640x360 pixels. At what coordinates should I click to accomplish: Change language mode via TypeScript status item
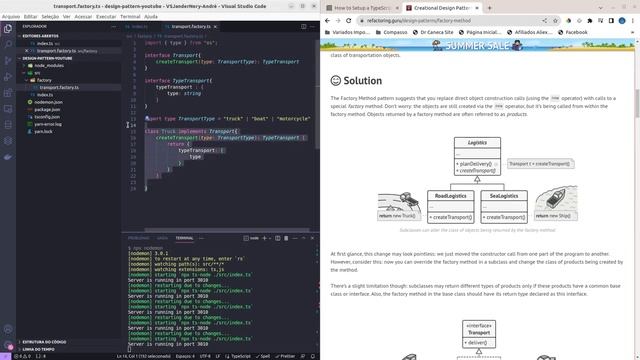click(240, 356)
